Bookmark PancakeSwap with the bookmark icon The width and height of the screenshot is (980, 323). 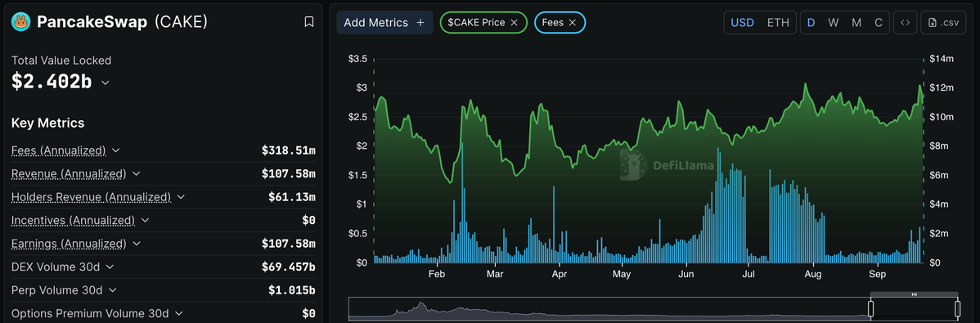click(x=308, y=23)
